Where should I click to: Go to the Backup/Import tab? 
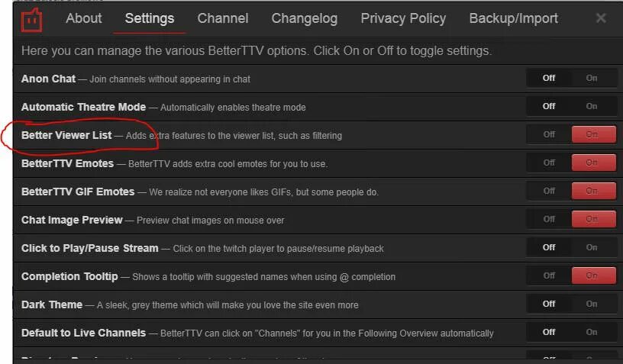[513, 18]
